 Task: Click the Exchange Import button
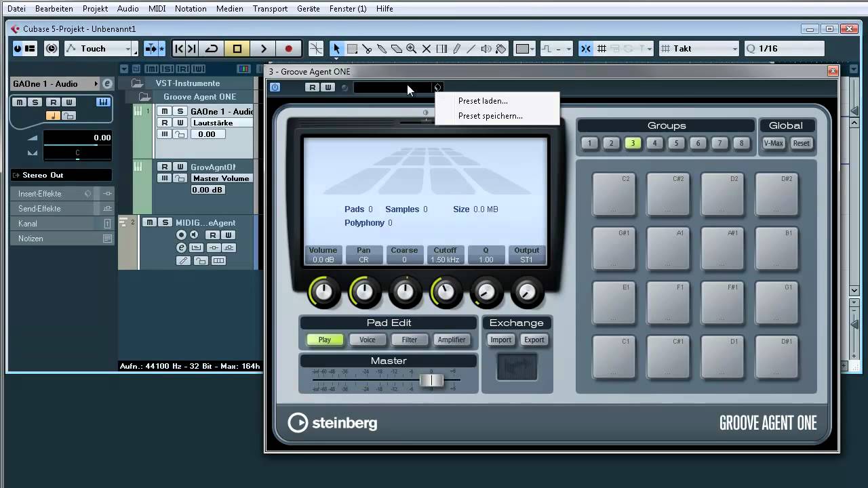point(501,340)
